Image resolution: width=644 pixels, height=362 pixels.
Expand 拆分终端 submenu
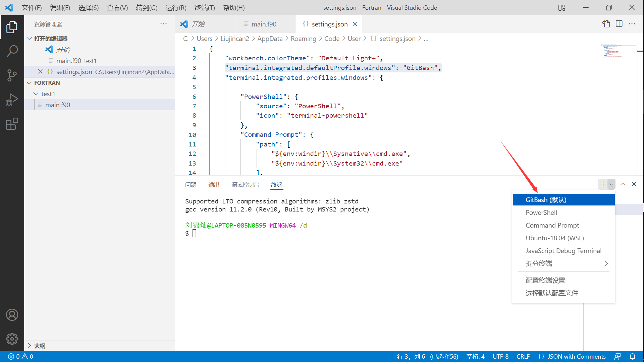tap(563, 263)
